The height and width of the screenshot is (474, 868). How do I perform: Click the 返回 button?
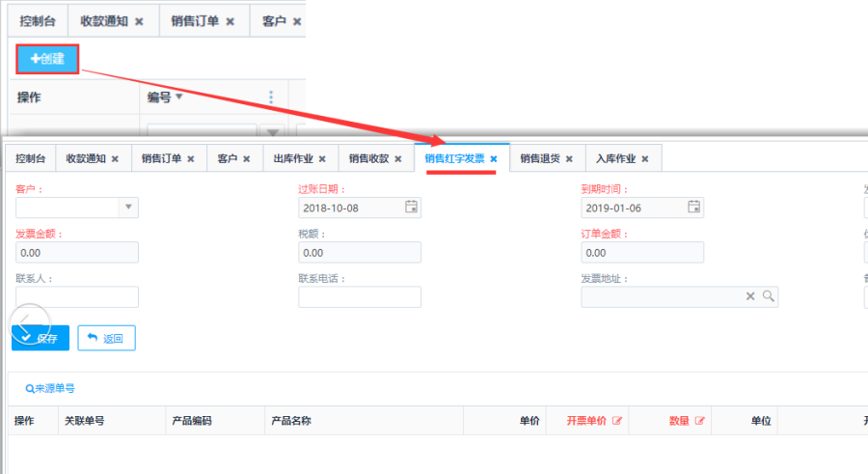pyautogui.click(x=106, y=338)
